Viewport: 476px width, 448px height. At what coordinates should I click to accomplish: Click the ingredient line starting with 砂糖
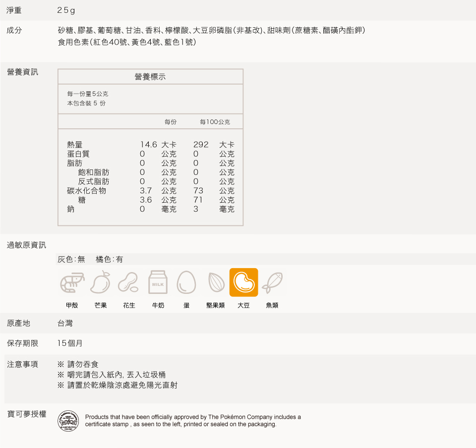point(211,30)
